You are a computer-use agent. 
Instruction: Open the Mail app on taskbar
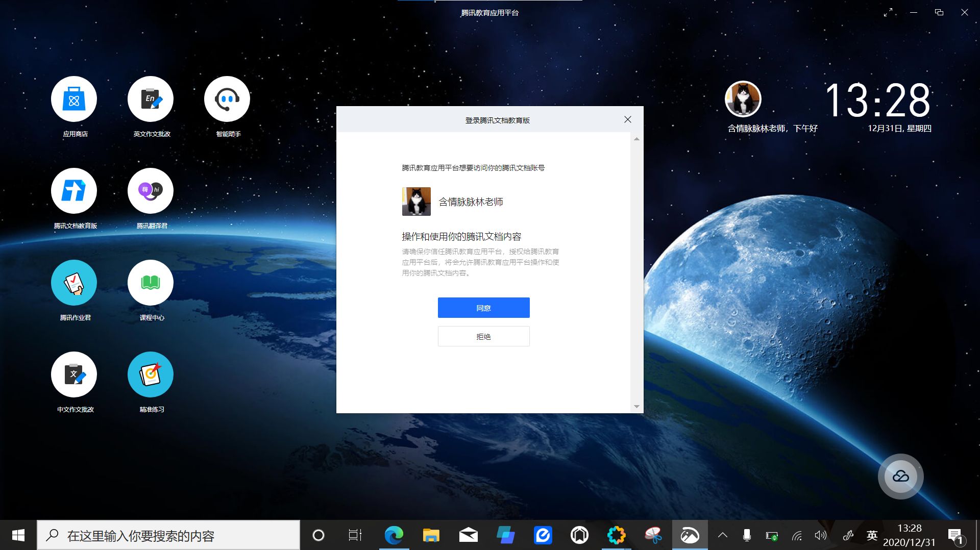point(468,535)
